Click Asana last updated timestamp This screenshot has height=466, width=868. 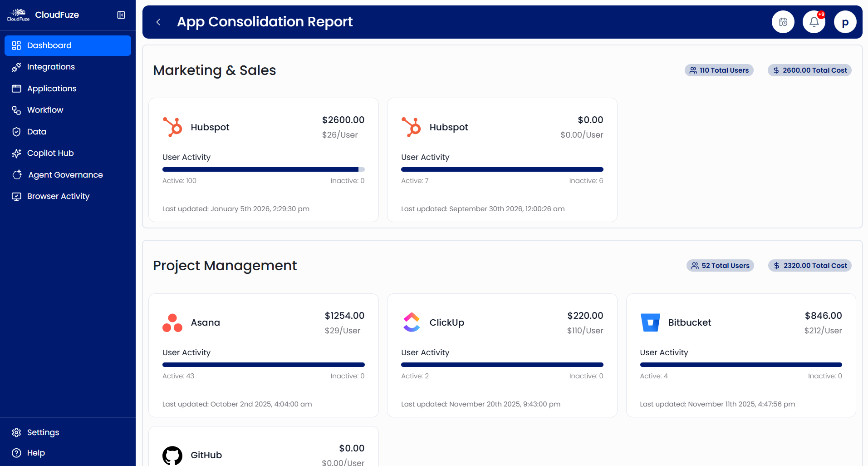[237, 404]
